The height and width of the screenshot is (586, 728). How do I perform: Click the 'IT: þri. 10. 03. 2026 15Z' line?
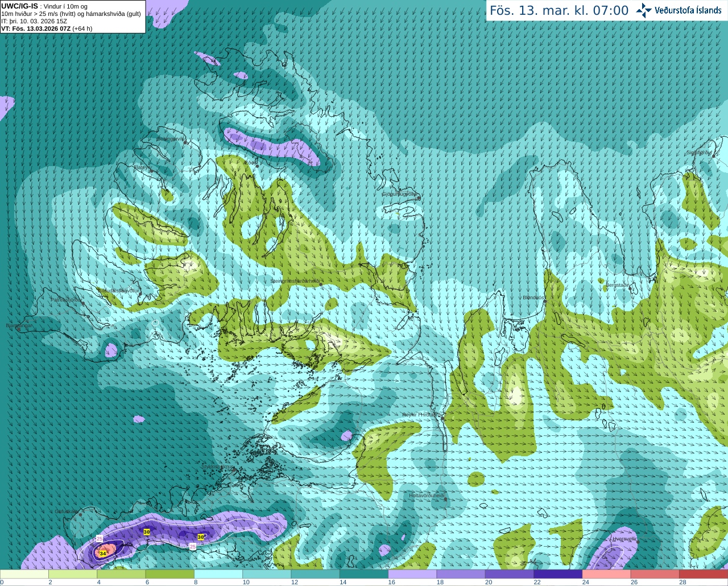pyautogui.click(x=34, y=21)
